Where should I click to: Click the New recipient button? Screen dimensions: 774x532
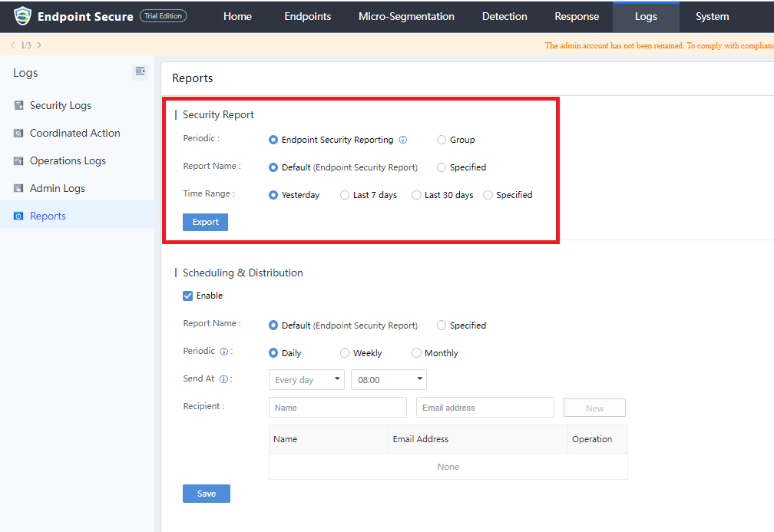[594, 408]
